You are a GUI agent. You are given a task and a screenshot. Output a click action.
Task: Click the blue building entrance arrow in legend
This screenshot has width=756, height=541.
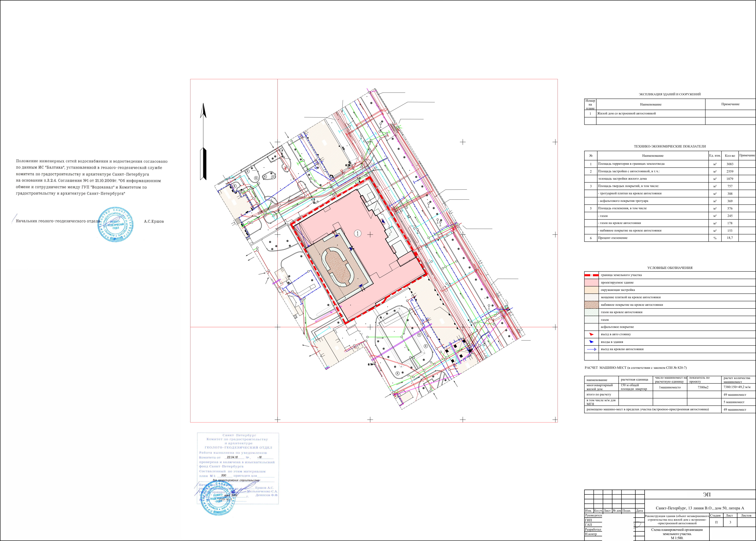pos(591,342)
